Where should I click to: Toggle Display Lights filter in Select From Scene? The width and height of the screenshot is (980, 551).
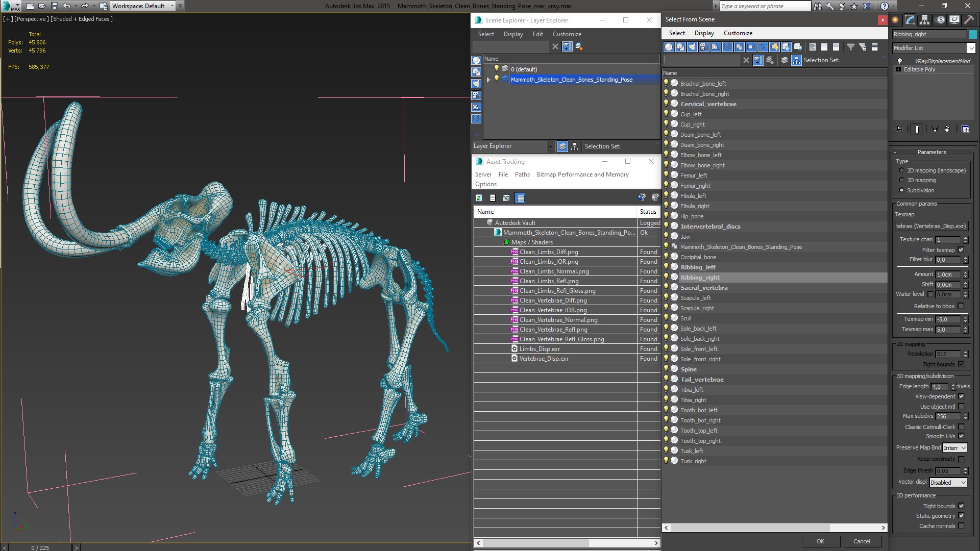[x=692, y=47]
